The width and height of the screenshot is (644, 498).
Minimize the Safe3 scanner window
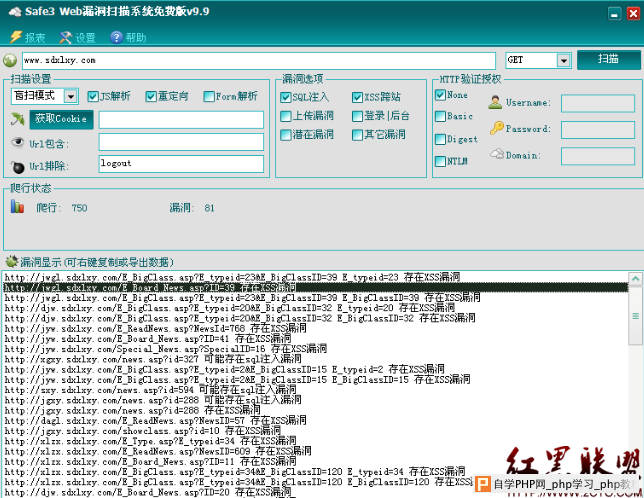click(614, 14)
